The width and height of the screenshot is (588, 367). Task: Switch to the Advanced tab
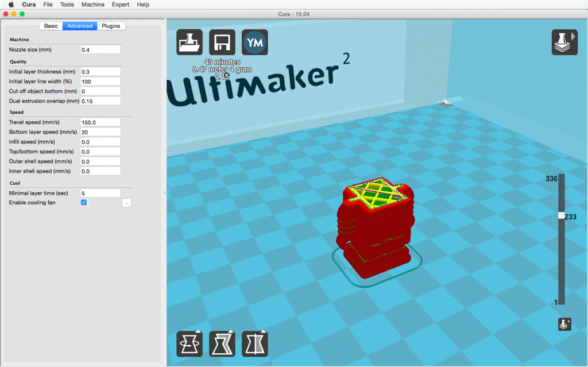pyautogui.click(x=80, y=26)
